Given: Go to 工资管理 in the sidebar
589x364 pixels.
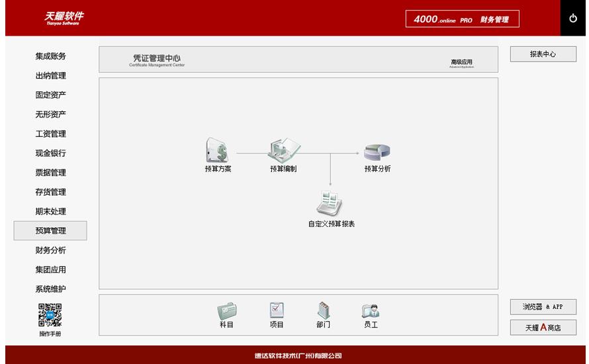Looking at the screenshot, I should (x=50, y=134).
